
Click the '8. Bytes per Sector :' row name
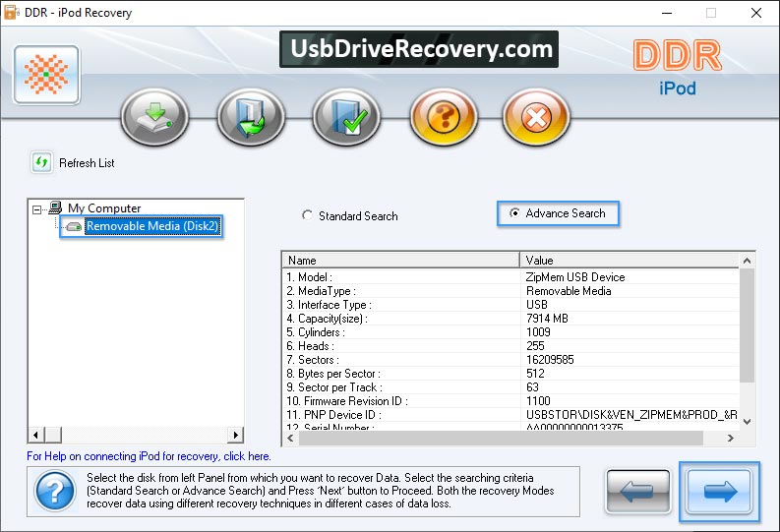tap(333, 374)
